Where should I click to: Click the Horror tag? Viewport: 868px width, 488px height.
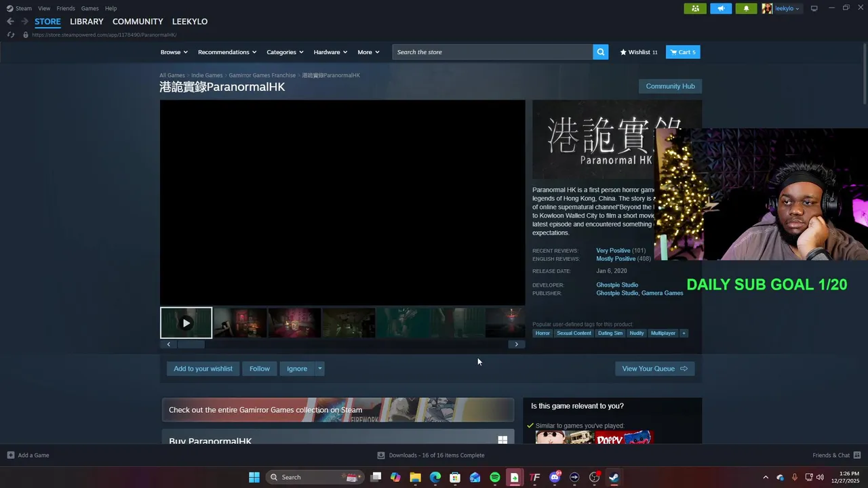[x=542, y=333]
